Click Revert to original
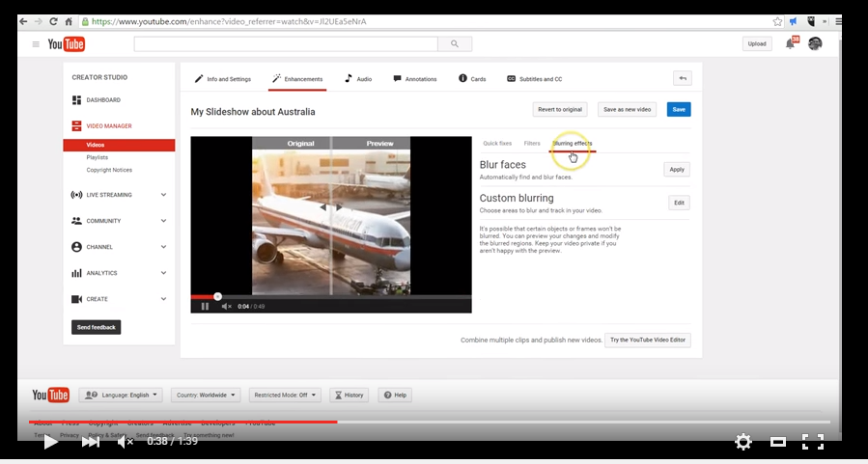 (560, 110)
